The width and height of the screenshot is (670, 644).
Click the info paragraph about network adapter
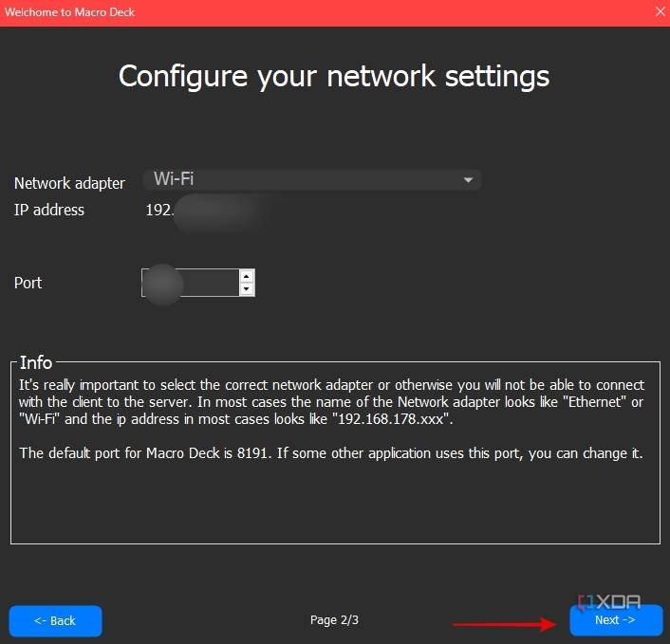pos(332,402)
